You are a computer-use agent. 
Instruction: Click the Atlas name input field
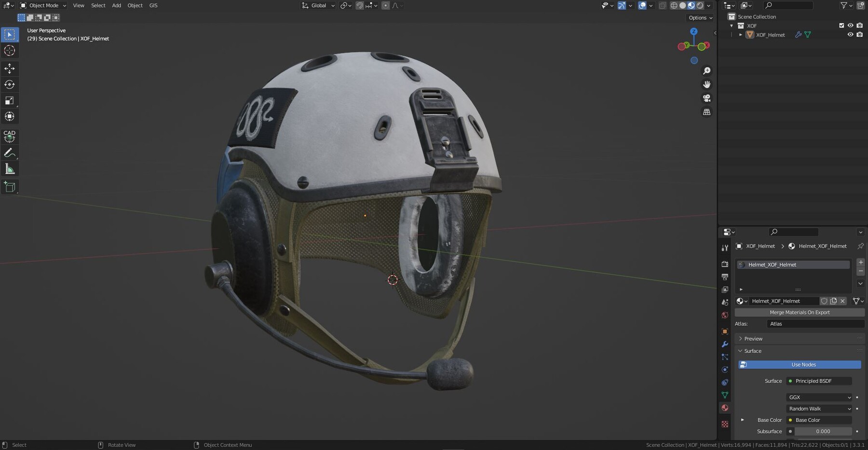[815, 324]
